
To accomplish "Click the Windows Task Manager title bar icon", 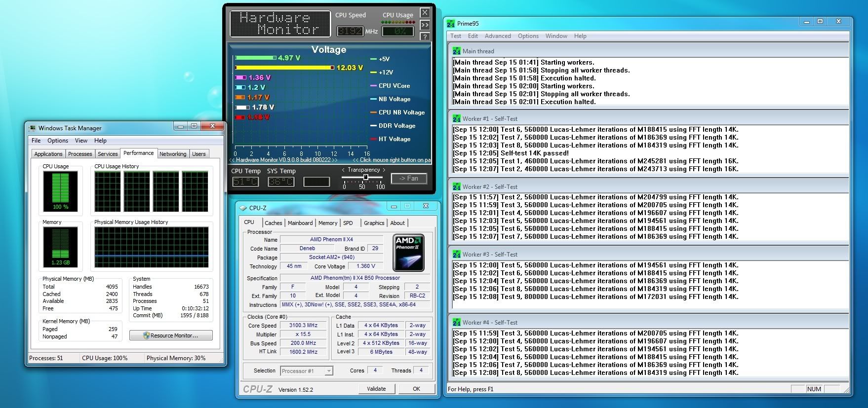I will pos(33,128).
